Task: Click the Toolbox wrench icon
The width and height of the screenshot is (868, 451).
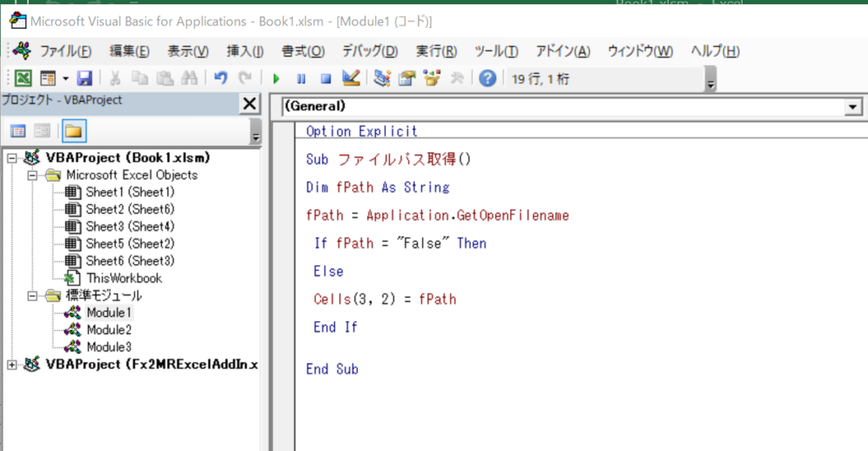Action: click(x=457, y=78)
